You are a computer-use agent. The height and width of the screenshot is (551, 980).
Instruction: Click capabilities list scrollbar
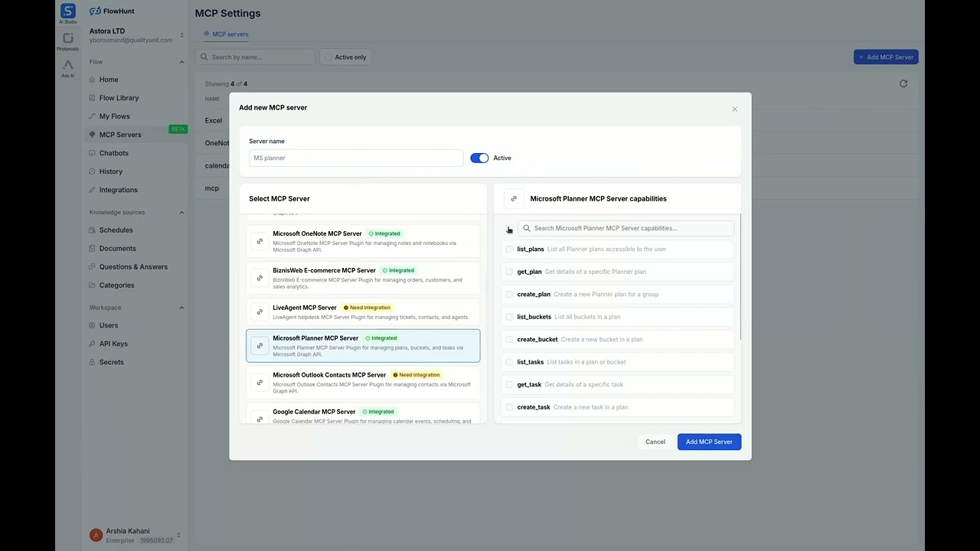[x=740, y=278]
